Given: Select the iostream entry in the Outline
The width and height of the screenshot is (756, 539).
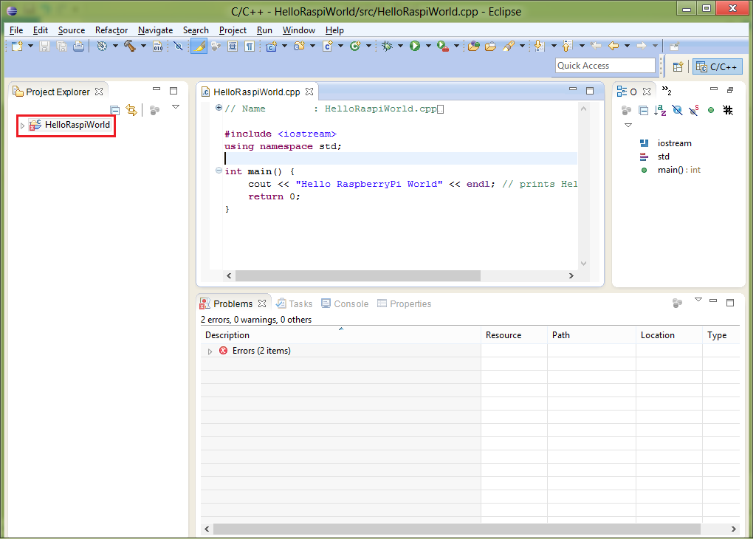Looking at the screenshot, I should coord(666,143).
